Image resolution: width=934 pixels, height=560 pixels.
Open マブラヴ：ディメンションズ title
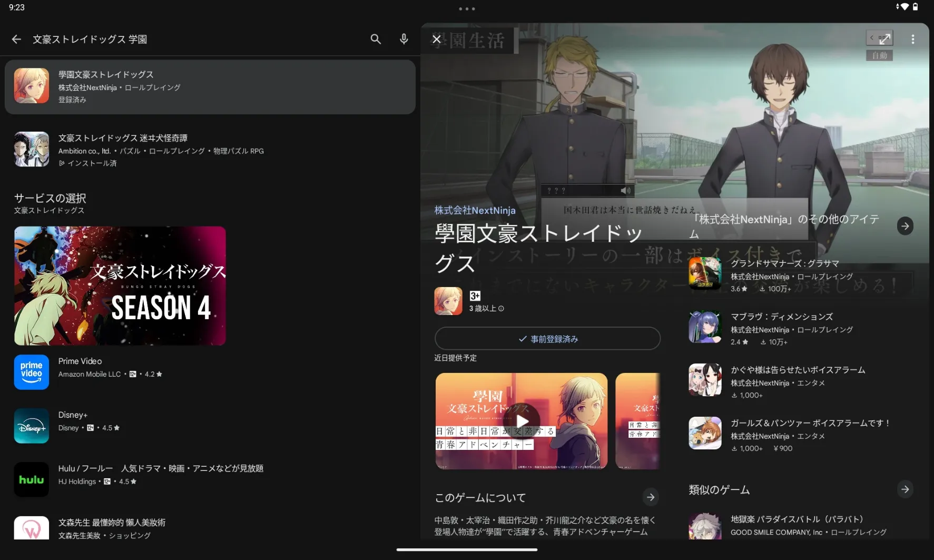pyautogui.click(x=782, y=317)
